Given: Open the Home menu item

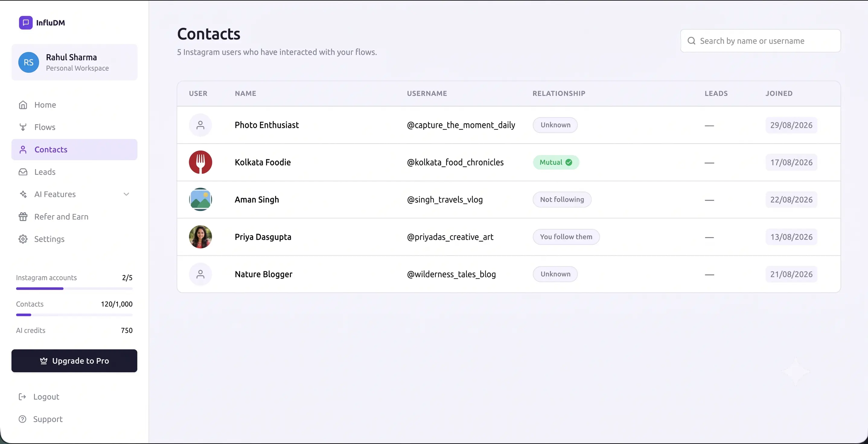Looking at the screenshot, I should click(x=75, y=105).
